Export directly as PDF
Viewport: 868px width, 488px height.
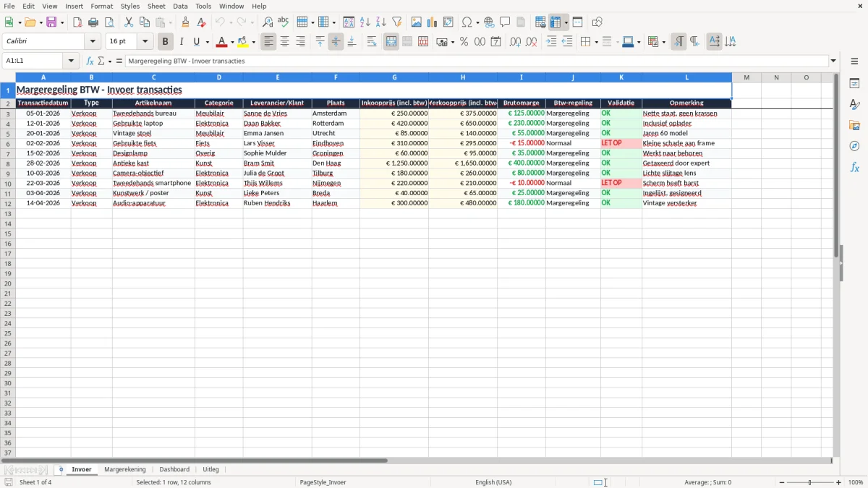77,22
